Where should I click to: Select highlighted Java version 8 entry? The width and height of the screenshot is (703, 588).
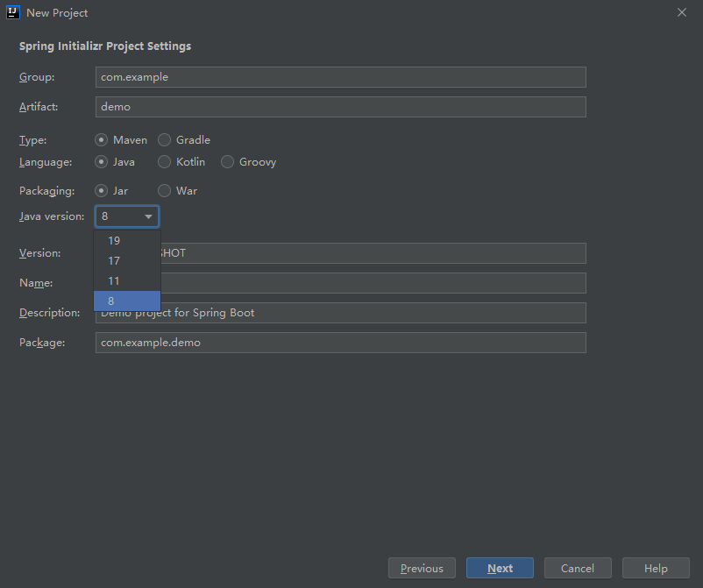pyautogui.click(x=126, y=301)
